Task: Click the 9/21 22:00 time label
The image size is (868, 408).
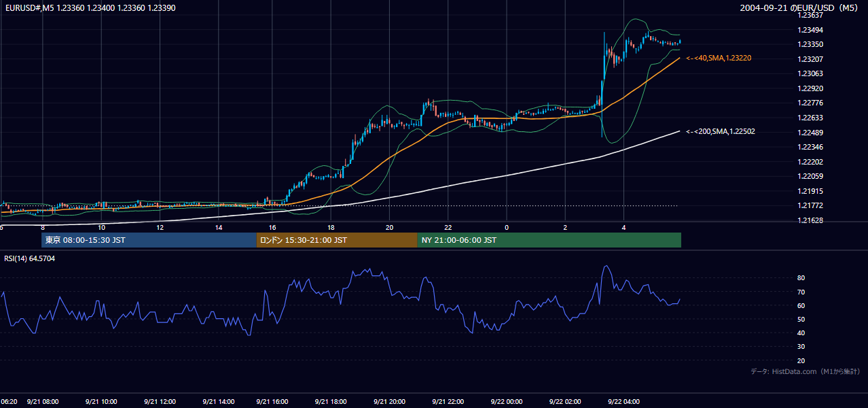Action: point(448,401)
